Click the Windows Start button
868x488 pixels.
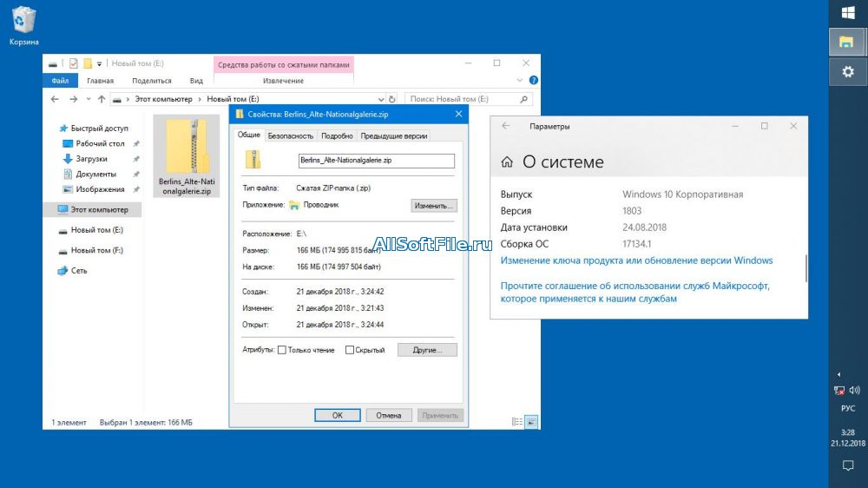coord(848,13)
